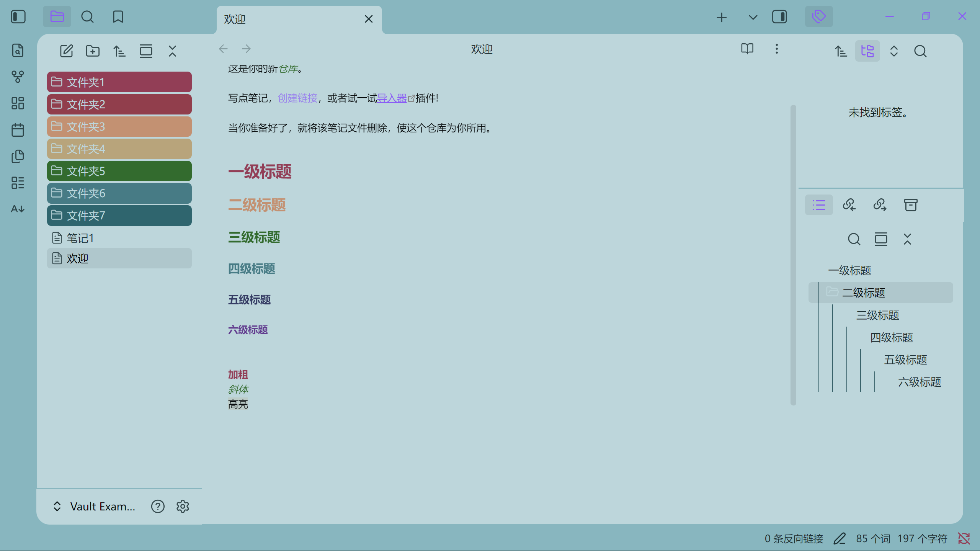Jump to 四级标题 in the outline
Viewport: 980px width, 551px height.
point(892,337)
